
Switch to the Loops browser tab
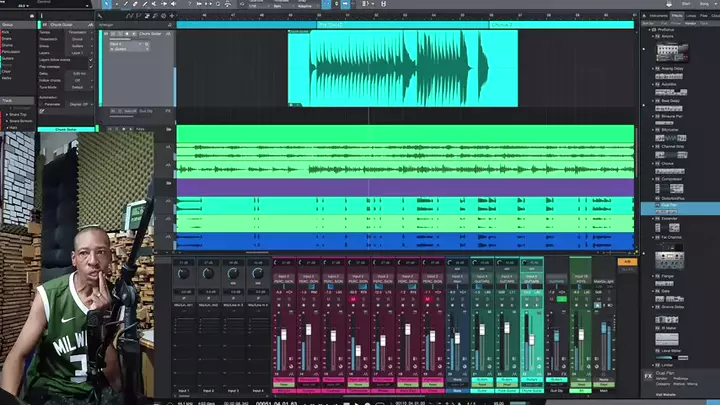(x=690, y=16)
